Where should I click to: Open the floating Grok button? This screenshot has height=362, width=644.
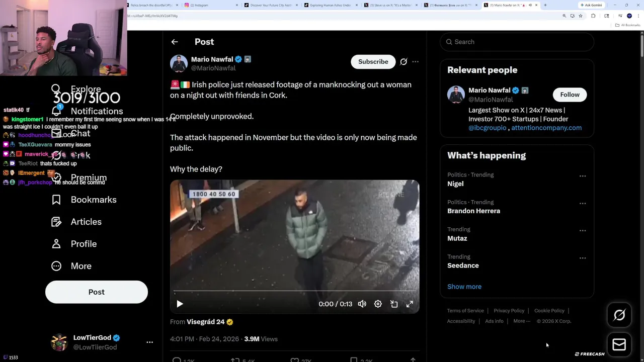click(x=619, y=315)
